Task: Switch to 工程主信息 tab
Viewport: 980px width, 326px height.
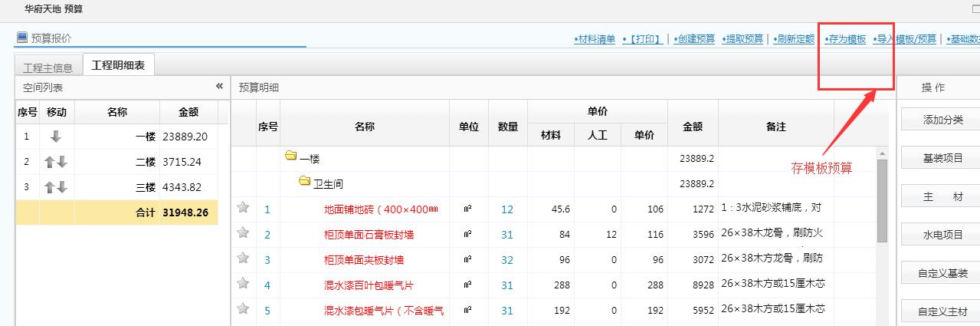Action: pos(48,66)
